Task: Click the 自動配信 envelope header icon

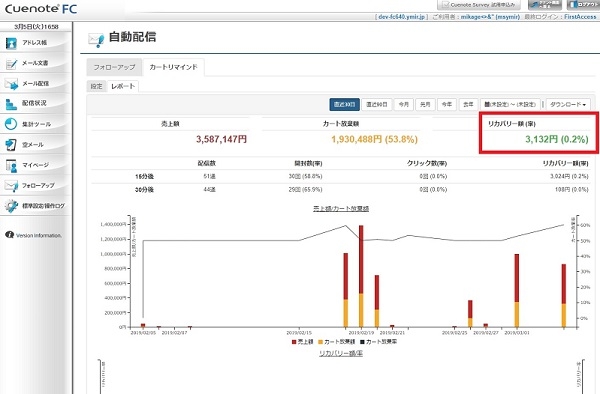Action: click(x=96, y=39)
